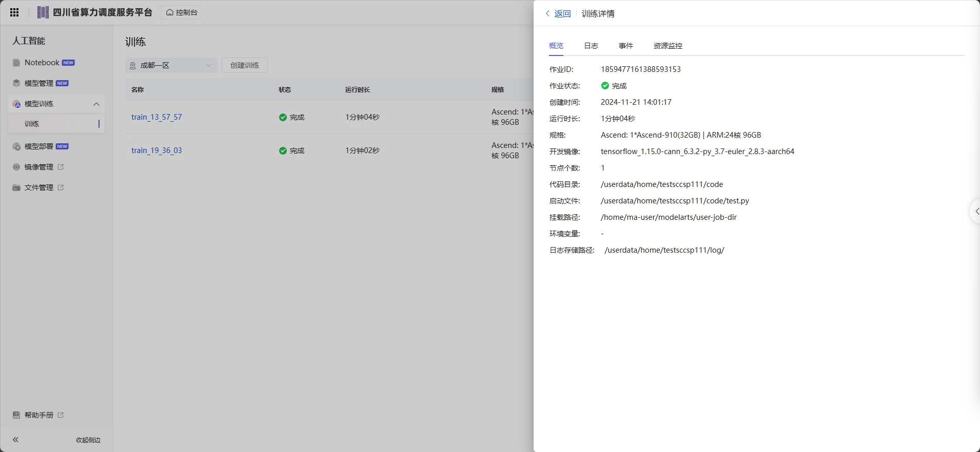Image resolution: width=980 pixels, height=452 pixels.
Task: Switch to the 资源监控 tab
Action: tap(668, 46)
